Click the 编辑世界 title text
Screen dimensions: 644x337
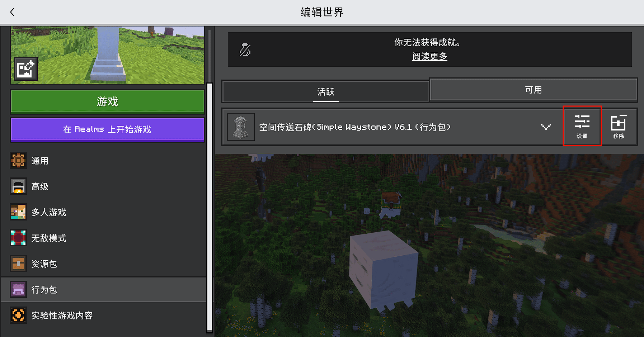tap(322, 12)
